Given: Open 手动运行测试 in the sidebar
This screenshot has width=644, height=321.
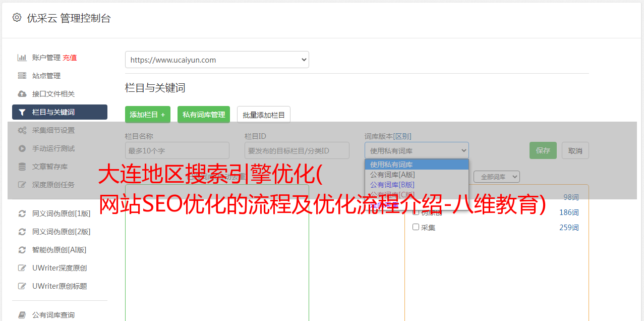Looking at the screenshot, I should pyautogui.click(x=53, y=148).
